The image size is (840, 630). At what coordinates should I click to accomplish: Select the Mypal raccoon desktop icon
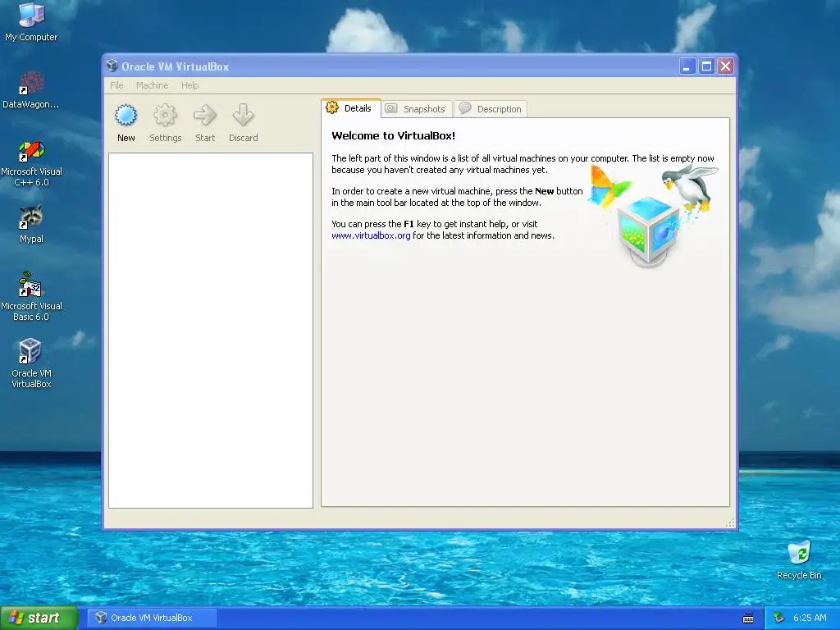pos(31,224)
